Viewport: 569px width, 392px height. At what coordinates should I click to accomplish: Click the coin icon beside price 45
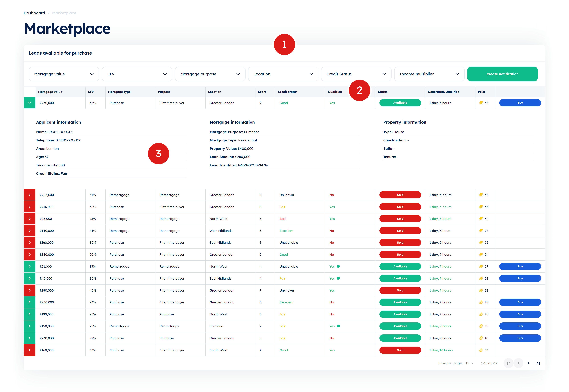pyautogui.click(x=481, y=207)
